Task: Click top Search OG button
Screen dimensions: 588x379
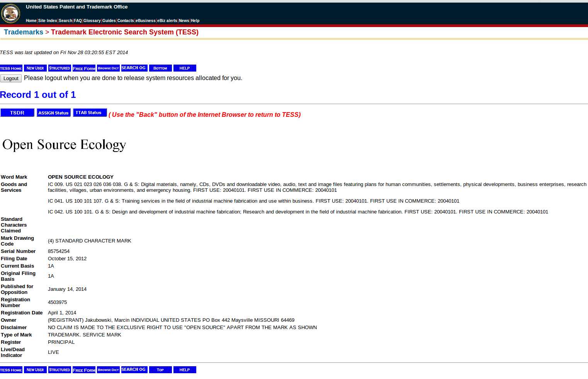Action: [x=134, y=68]
